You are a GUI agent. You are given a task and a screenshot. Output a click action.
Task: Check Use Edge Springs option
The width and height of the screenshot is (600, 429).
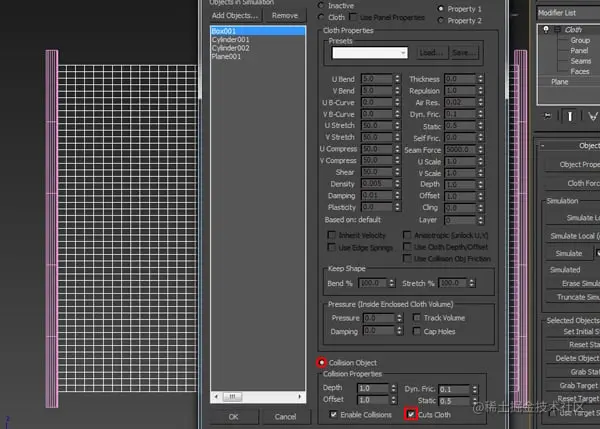pyautogui.click(x=332, y=247)
